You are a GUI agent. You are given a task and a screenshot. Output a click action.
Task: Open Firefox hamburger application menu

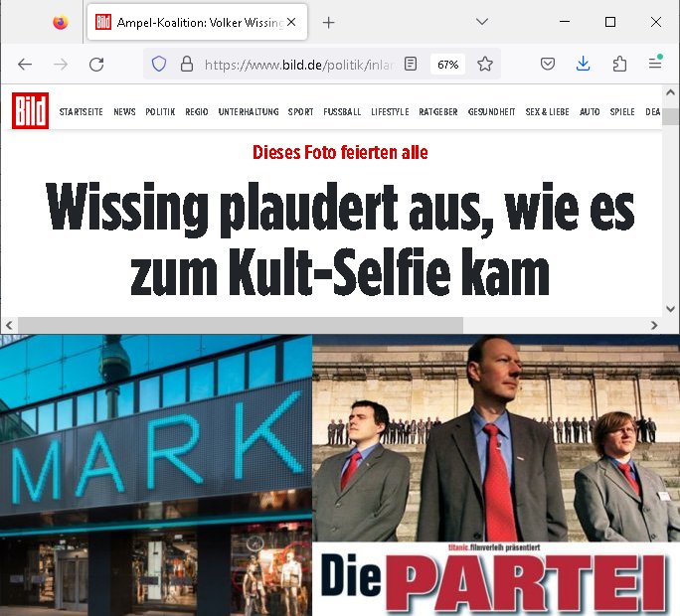point(655,64)
